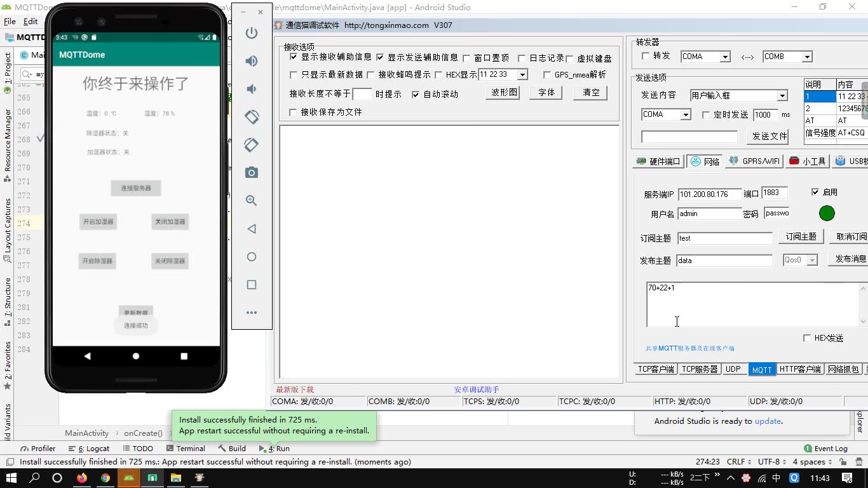This screenshot has height=488, width=868.
Task: Click the emulator volume up icon
Action: point(252,61)
